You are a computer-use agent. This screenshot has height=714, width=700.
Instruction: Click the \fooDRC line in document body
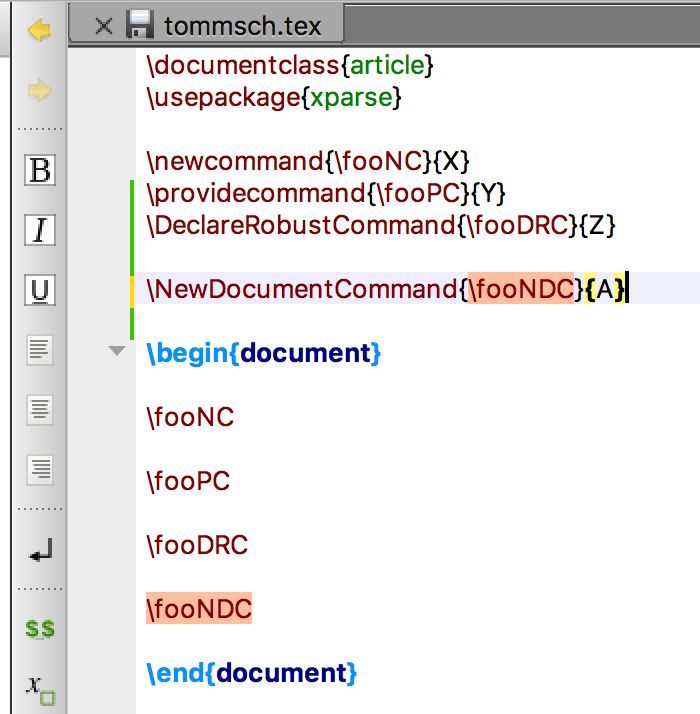point(197,545)
